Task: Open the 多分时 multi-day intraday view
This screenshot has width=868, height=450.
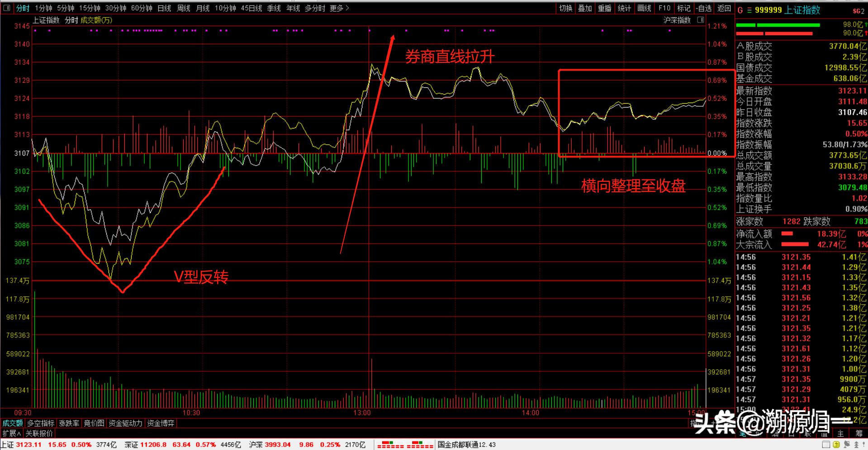Action: (315, 8)
